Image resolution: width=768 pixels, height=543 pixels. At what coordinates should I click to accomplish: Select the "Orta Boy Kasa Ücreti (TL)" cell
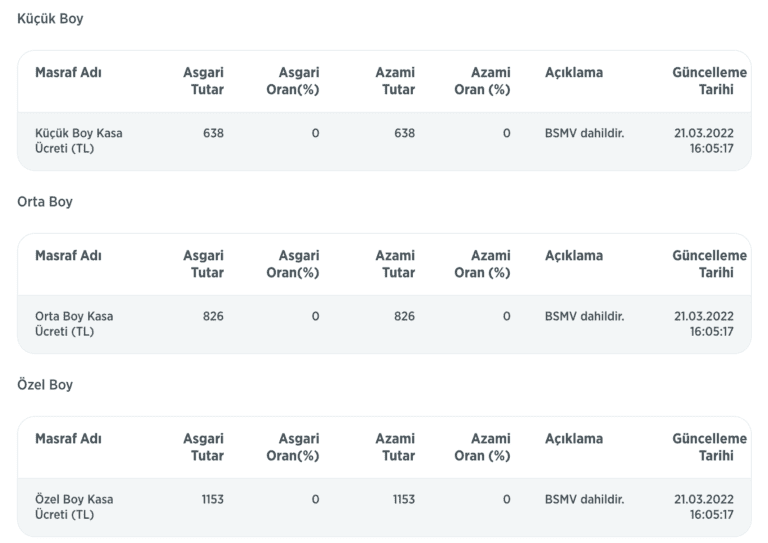74,324
